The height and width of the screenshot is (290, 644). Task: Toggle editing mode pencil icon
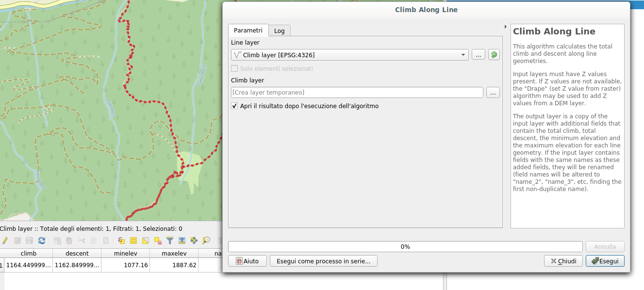pyautogui.click(x=5, y=241)
